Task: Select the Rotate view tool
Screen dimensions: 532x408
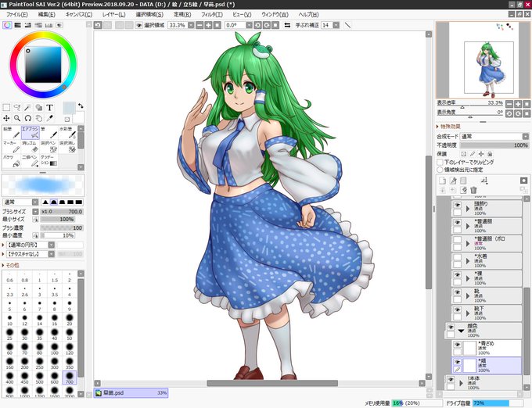Action: (28, 118)
